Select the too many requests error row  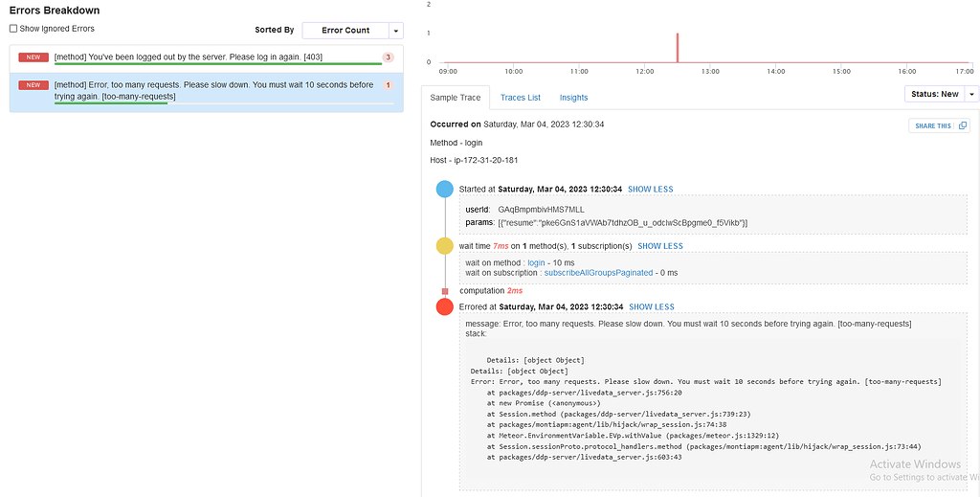(207, 92)
